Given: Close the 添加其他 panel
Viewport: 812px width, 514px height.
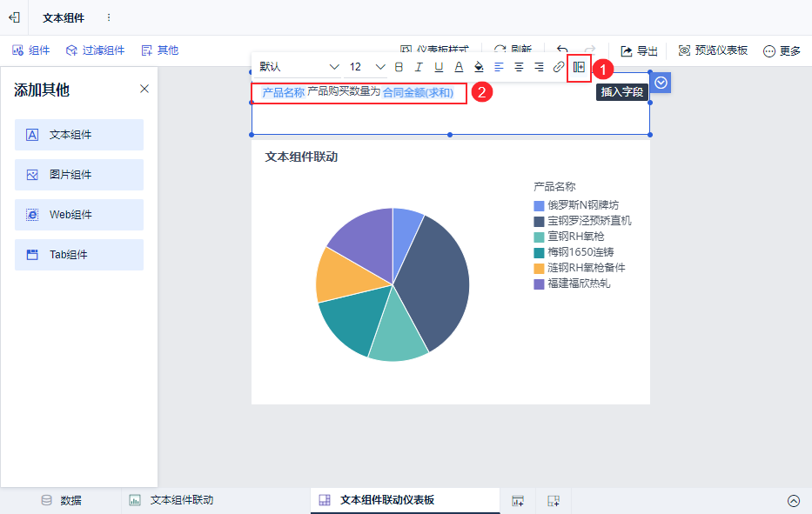Looking at the screenshot, I should click(144, 89).
